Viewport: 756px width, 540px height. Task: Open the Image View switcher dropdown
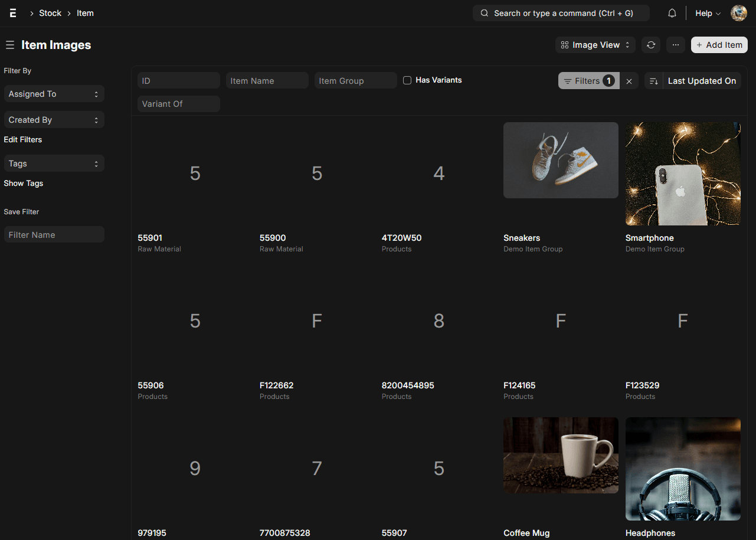click(x=595, y=45)
